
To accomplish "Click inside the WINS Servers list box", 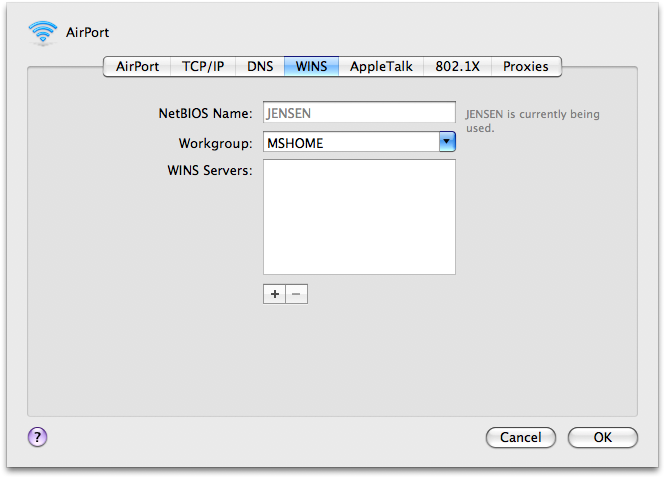I will (359, 216).
